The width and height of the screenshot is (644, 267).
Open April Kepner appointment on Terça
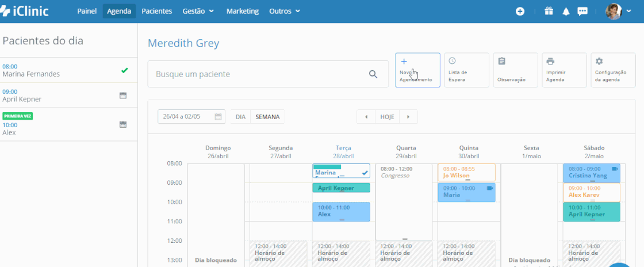(x=341, y=188)
